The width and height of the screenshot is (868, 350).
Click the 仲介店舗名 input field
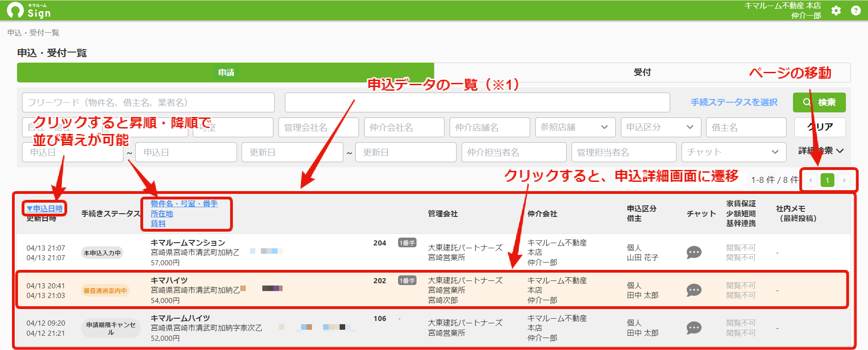pos(490,127)
